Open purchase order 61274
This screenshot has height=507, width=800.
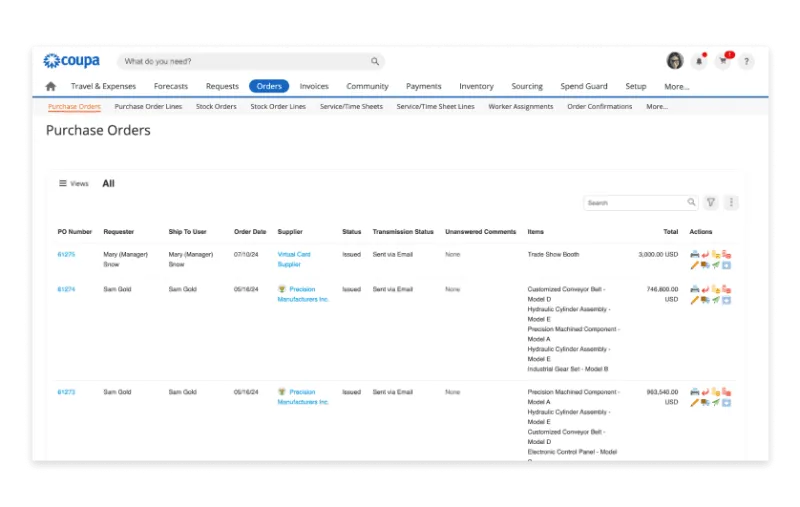pyautogui.click(x=66, y=289)
